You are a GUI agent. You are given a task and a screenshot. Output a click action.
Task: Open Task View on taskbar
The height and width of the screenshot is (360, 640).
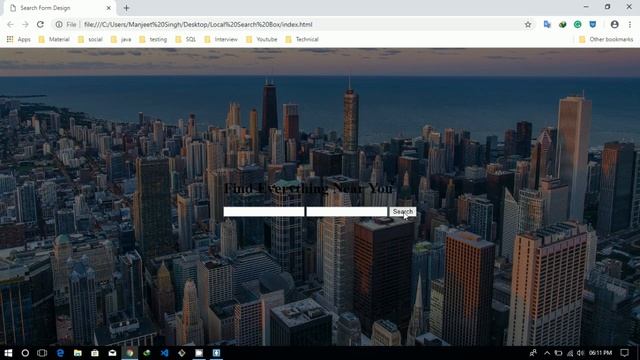pos(42,353)
